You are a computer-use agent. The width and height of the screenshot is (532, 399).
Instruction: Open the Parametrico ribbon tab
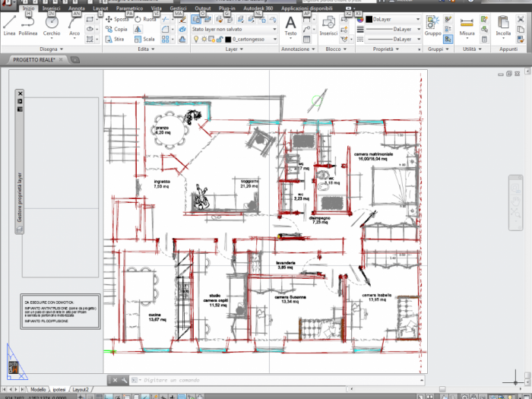[130, 8]
